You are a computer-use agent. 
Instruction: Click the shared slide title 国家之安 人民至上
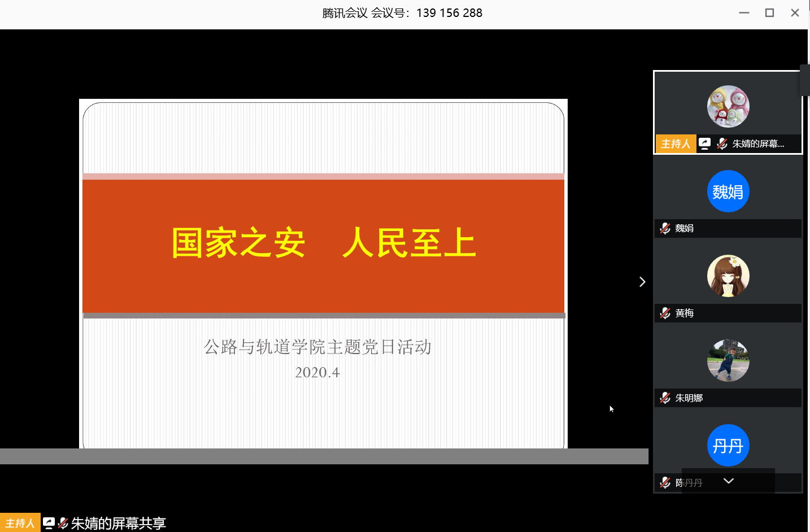click(x=324, y=243)
